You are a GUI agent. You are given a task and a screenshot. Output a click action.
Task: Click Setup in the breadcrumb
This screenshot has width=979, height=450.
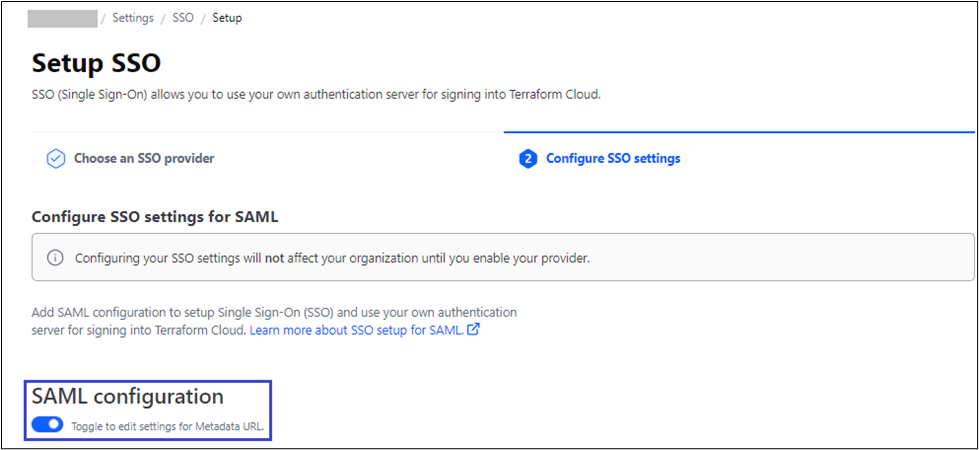[227, 18]
